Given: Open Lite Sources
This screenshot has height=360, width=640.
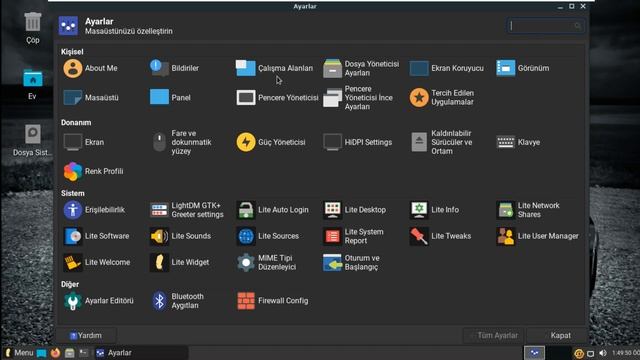Looking at the screenshot, I should pyautogui.click(x=267, y=236).
